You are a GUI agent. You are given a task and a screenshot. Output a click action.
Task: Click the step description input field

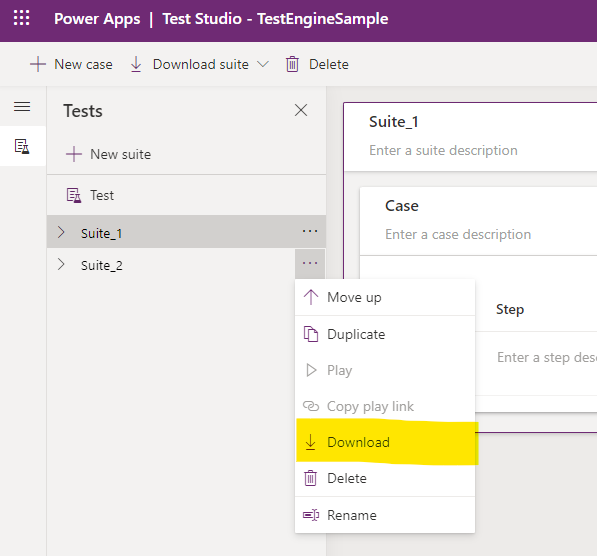point(546,357)
